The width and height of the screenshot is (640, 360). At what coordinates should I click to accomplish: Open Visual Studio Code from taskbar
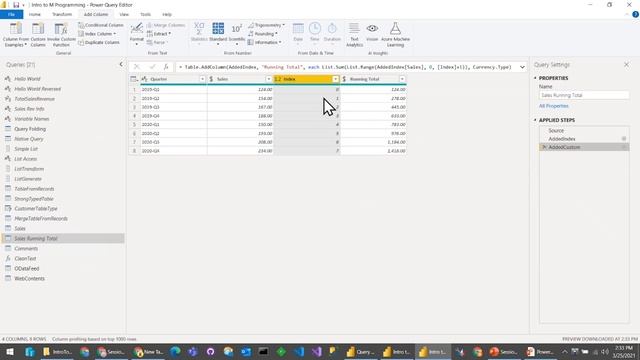pyautogui.click(x=299, y=351)
